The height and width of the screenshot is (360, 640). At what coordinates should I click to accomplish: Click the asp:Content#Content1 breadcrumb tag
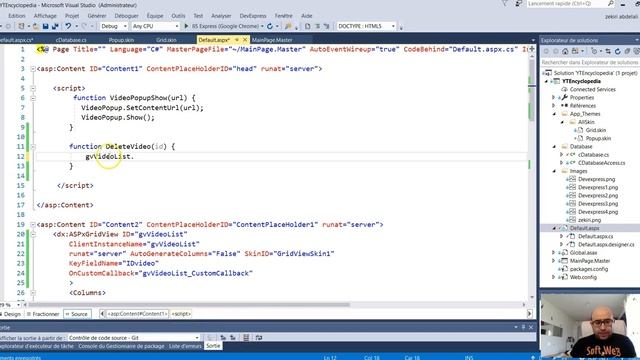tap(137, 314)
